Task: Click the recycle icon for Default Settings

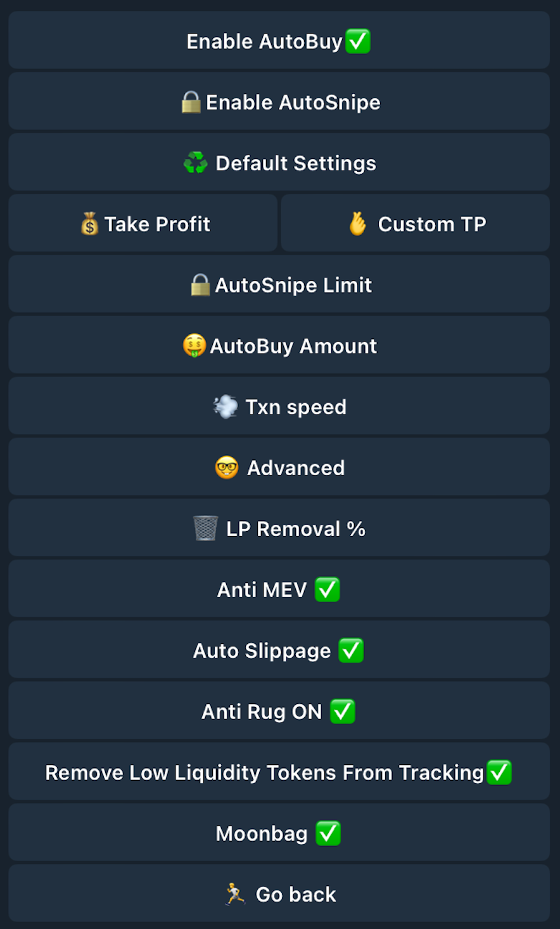Action: click(196, 163)
